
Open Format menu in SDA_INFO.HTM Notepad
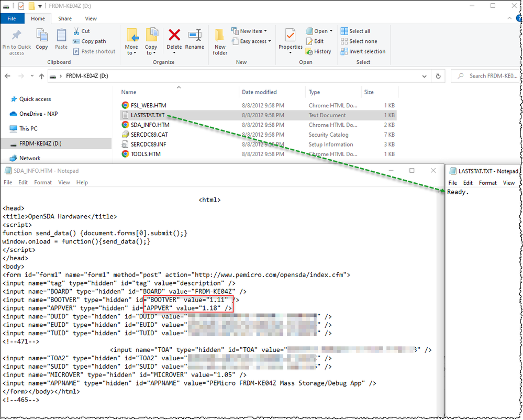coord(43,182)
